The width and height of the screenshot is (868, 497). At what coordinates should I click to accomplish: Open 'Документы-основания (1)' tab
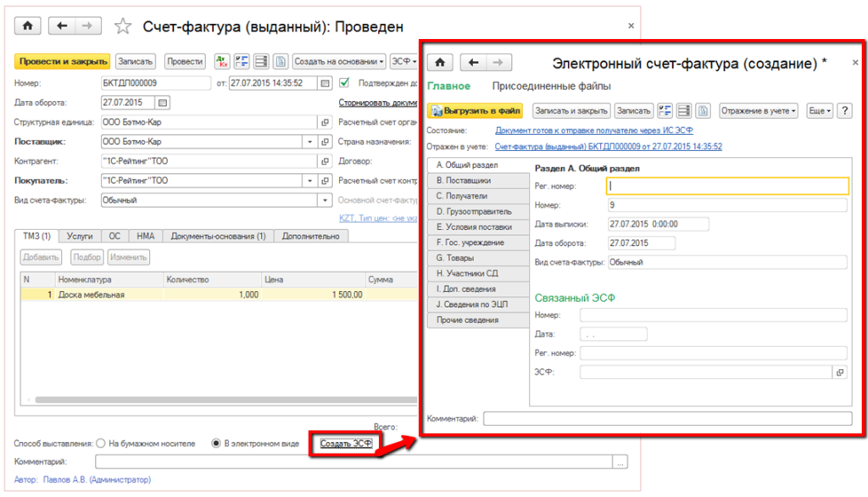[x=218, y=236]
